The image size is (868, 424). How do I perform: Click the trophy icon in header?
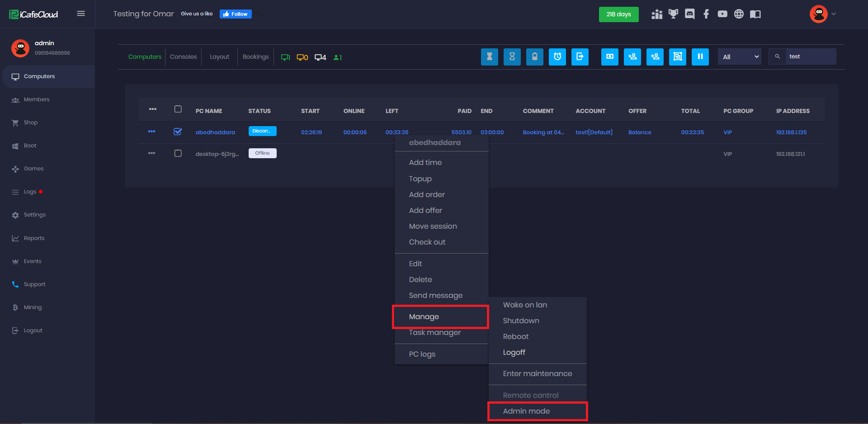tap(673, 14)
